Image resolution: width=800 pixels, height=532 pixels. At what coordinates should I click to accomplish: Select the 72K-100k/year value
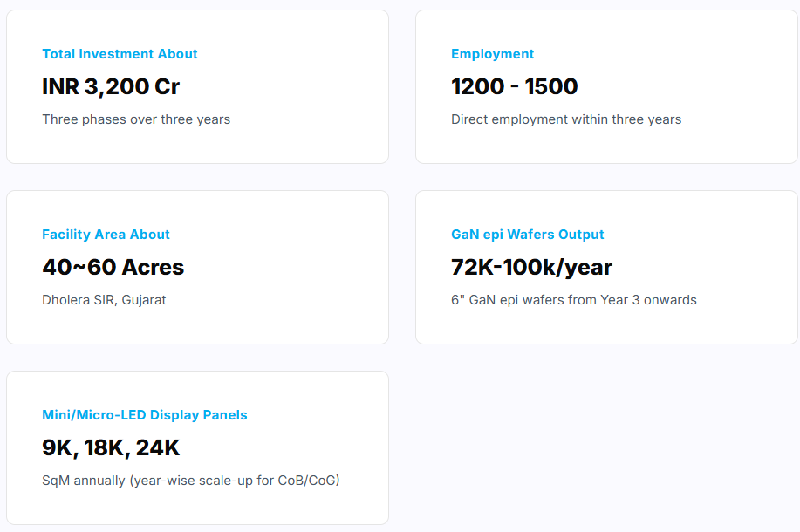pos(531,267)
